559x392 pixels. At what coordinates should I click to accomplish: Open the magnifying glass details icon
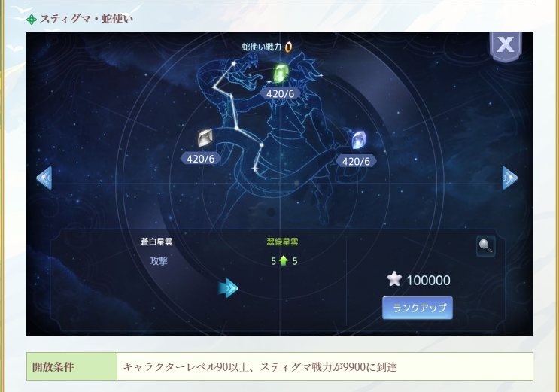485,246
